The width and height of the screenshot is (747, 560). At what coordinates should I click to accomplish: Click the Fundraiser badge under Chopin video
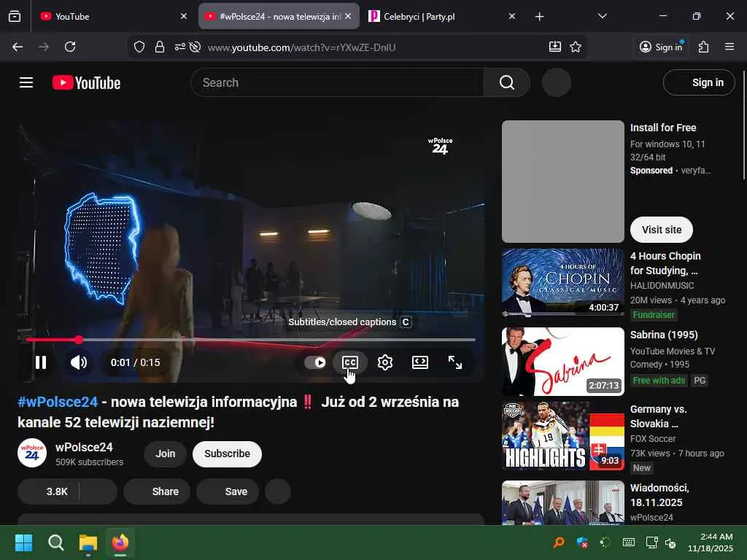654,315
